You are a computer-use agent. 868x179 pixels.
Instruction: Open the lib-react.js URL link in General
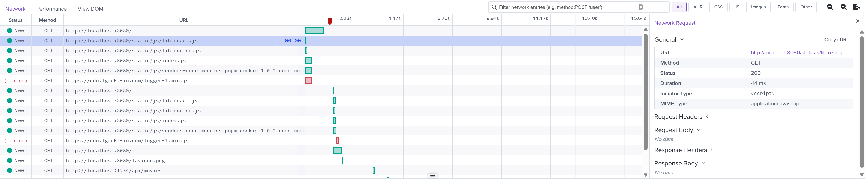click(798, 53)
